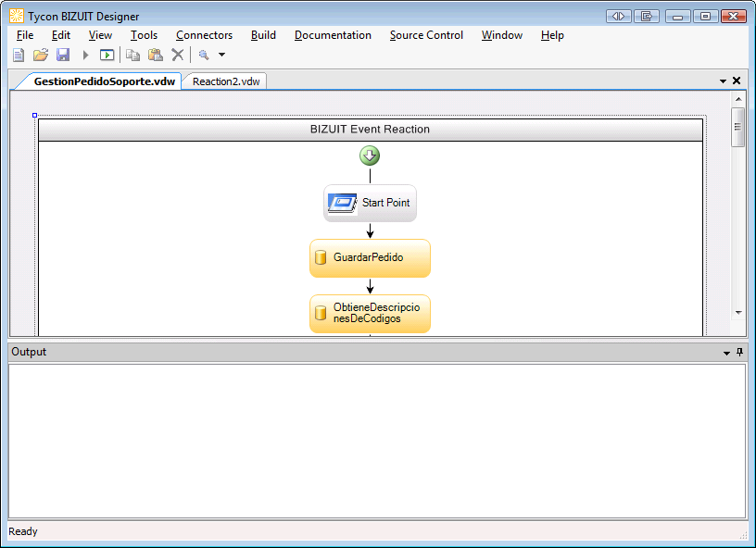756x548 pixels.
Task: Click the second title bar window-switch button
Action: [x=647, y=17]
